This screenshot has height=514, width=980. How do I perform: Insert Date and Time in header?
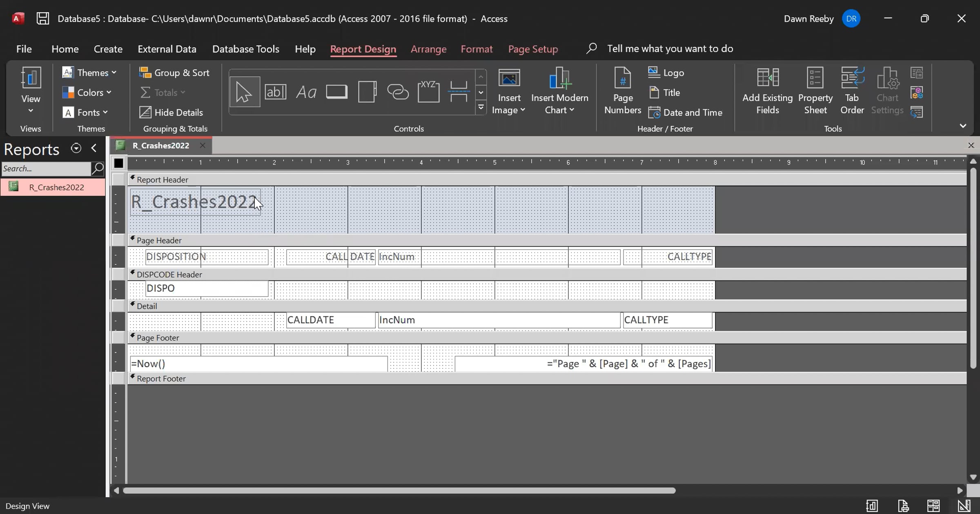686,112
